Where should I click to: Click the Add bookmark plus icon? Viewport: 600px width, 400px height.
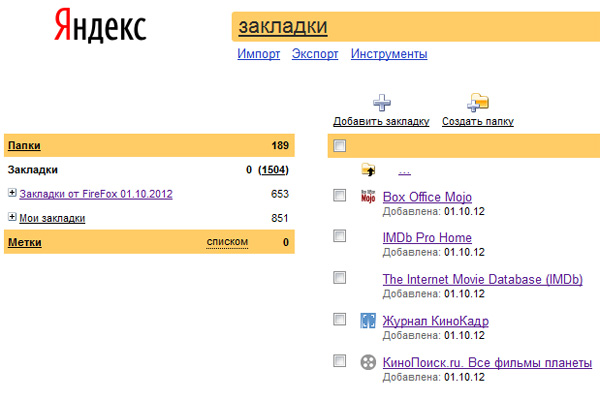[381, 102]
